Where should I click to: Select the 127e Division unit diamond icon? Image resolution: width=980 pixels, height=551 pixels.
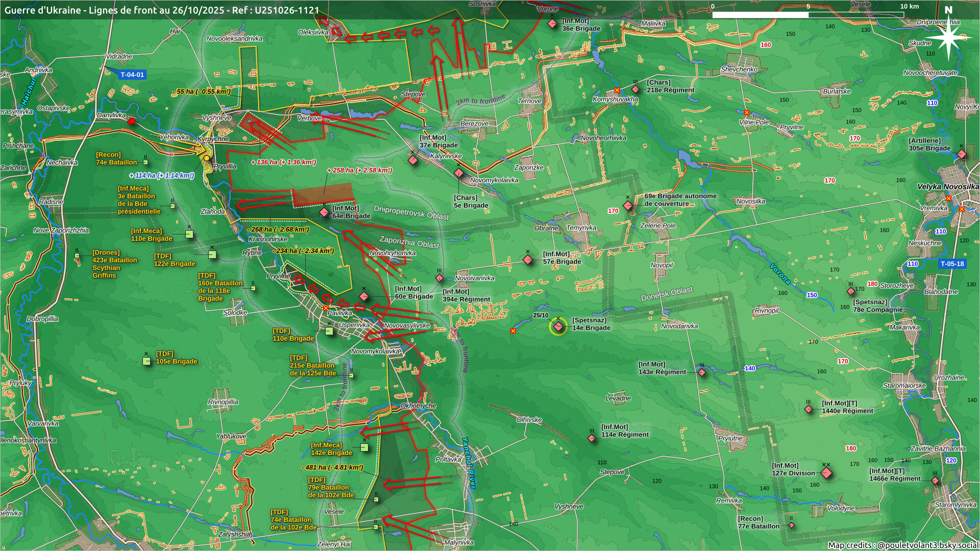[x=826, y=473]
